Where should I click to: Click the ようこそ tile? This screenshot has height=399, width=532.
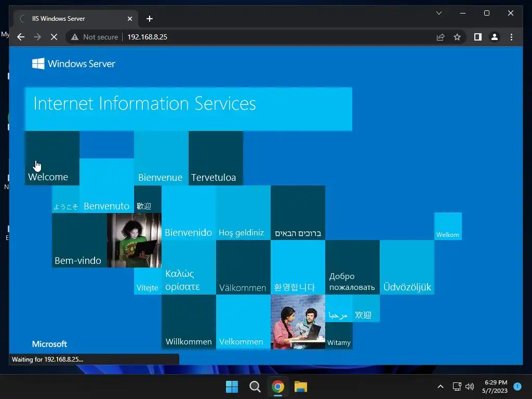[66, 199]
